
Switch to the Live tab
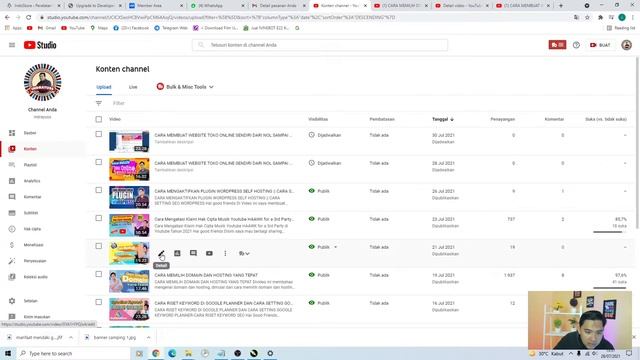[133, 87]
